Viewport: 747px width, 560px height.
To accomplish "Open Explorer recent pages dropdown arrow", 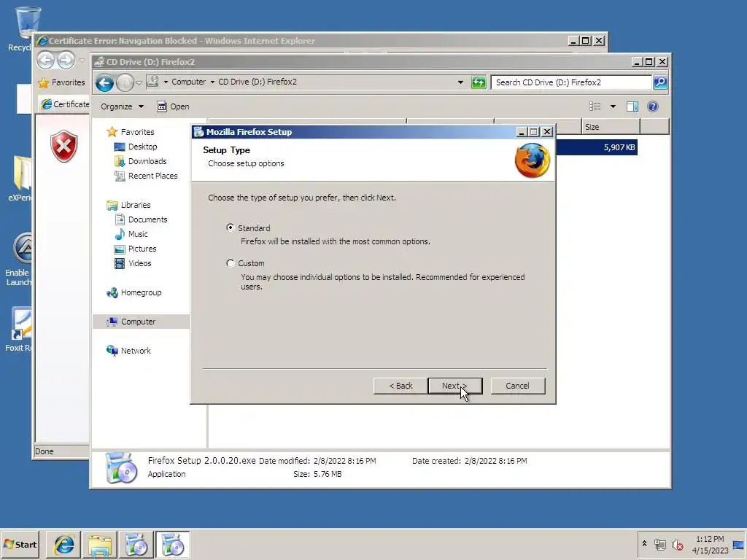I will pos(139,83).
